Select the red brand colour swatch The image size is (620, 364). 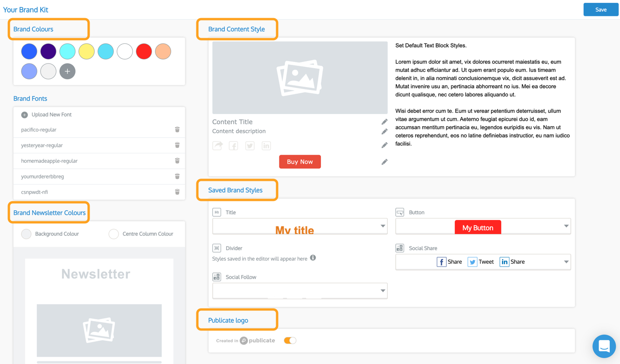(x=144, y=51)
